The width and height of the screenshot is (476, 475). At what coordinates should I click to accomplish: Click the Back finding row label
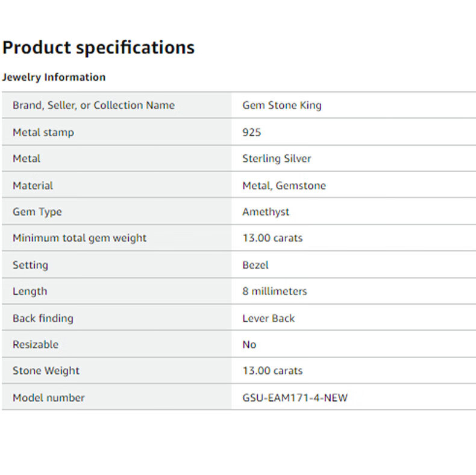pyautogui.click(x=43, y=318)
